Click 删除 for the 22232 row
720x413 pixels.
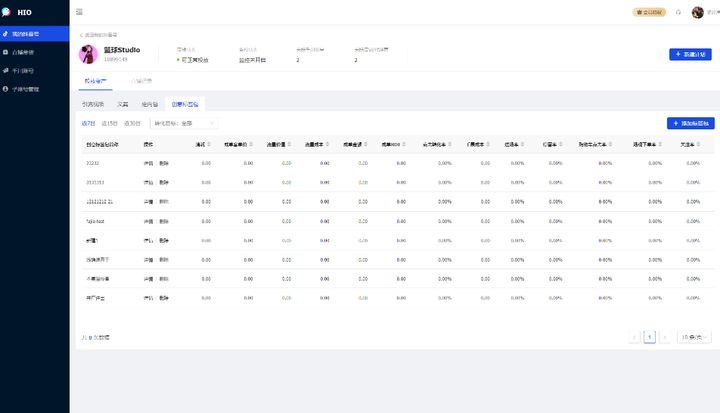tap(164, 162)
